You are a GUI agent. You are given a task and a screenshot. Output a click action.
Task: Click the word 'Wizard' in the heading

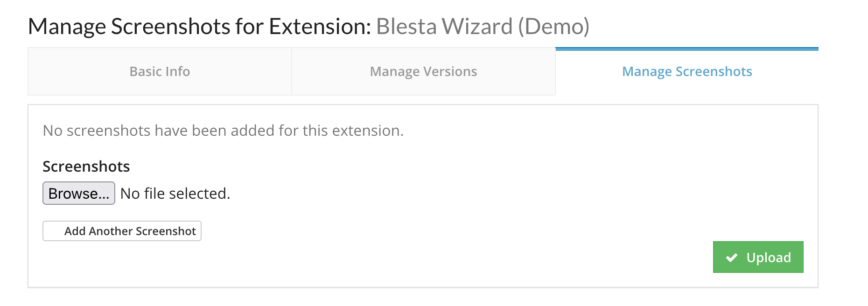click(477, 27)
